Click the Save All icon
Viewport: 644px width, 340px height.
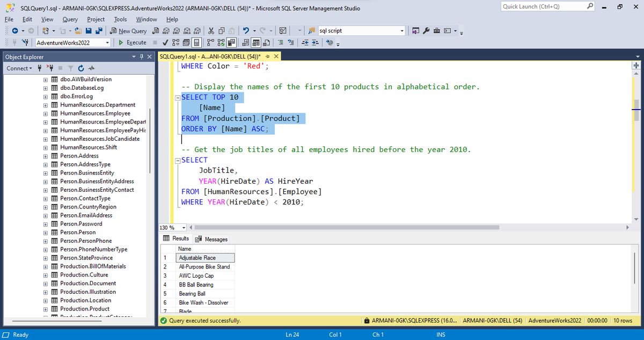pos(99,31)
